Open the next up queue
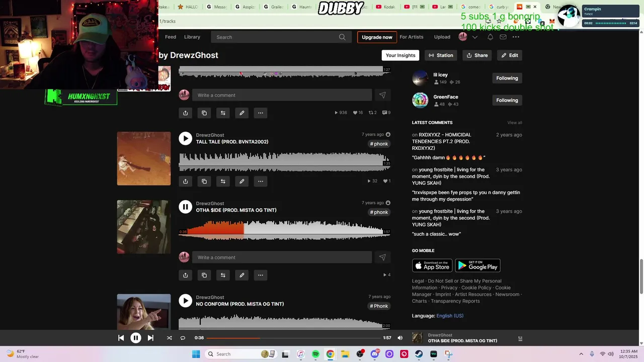The image size is (644, 362). click(x=520, y=338)
